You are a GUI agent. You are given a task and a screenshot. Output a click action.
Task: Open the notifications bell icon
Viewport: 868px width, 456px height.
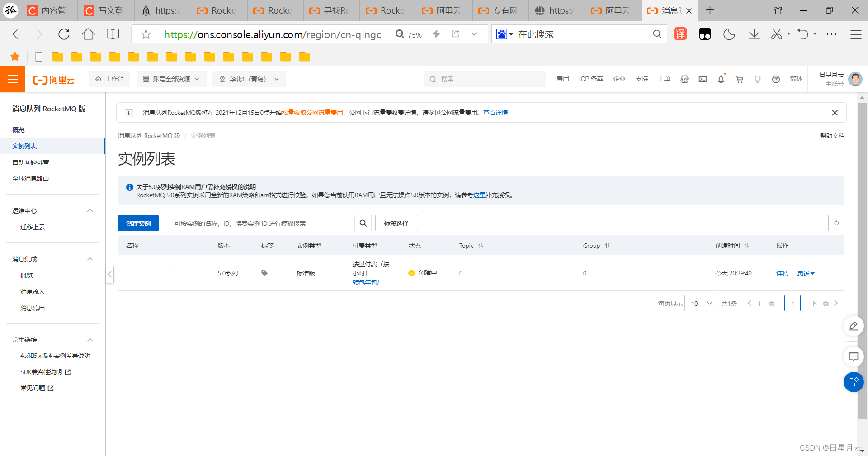pos(721,79)
